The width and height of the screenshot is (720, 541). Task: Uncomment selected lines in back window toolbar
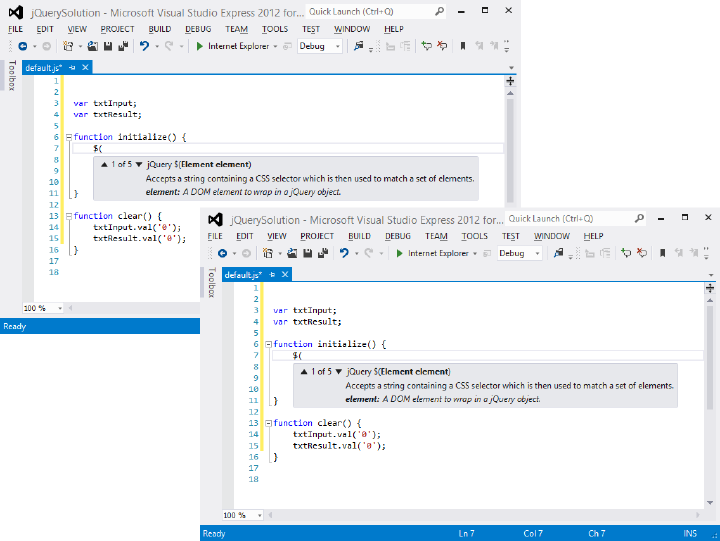(442, 45)
